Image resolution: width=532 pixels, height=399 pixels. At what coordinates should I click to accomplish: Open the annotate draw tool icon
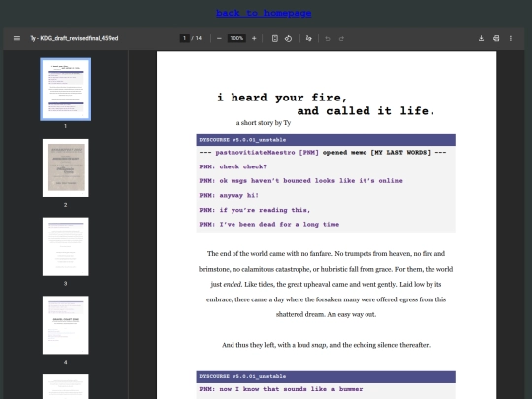tap(308, 39)
